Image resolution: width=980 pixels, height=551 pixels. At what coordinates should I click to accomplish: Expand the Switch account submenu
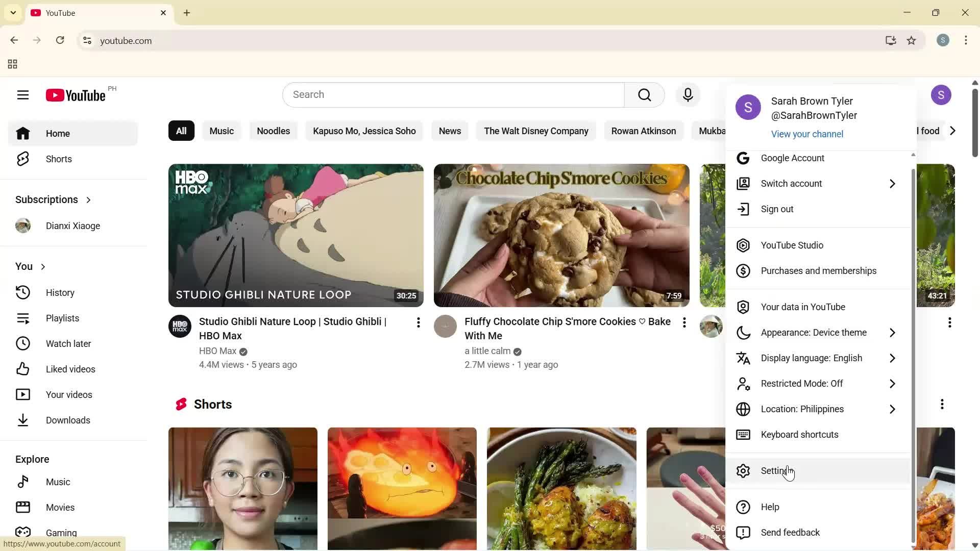pyautogui.click(x=791, y=183)
